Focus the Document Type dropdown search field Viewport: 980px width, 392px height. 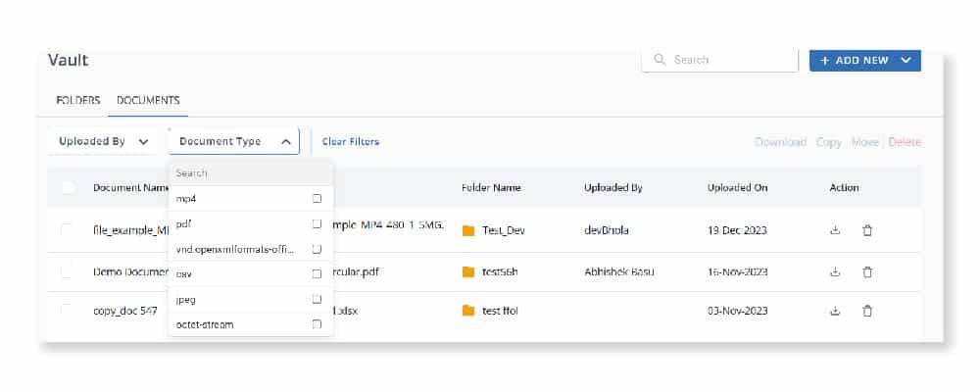[x=250, y=173]
